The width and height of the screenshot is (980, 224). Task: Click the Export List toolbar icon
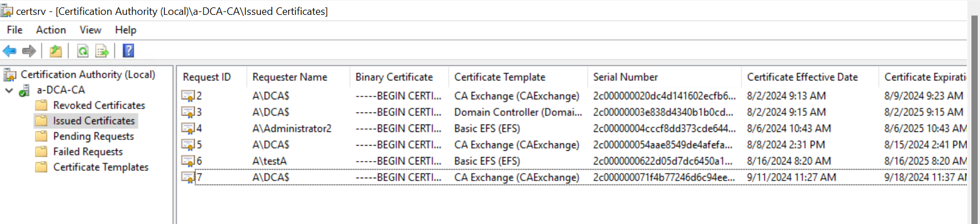coord(102,51)
